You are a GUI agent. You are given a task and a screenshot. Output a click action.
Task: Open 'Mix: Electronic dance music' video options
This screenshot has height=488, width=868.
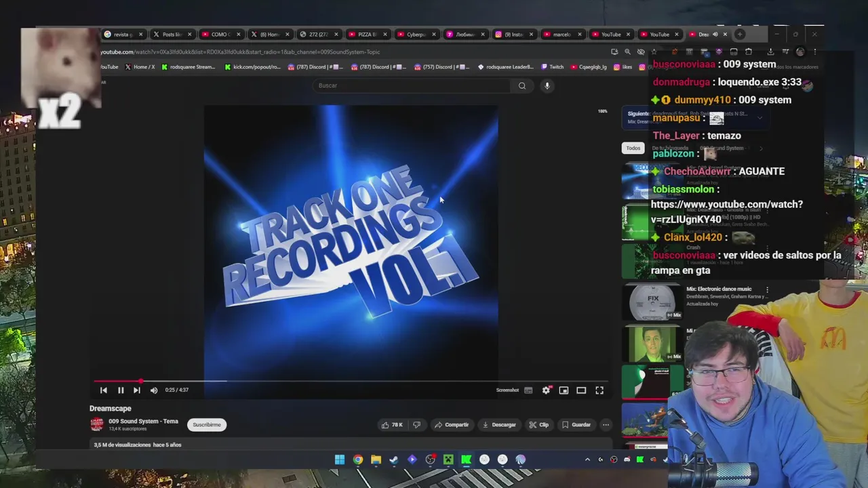point(768,289)
